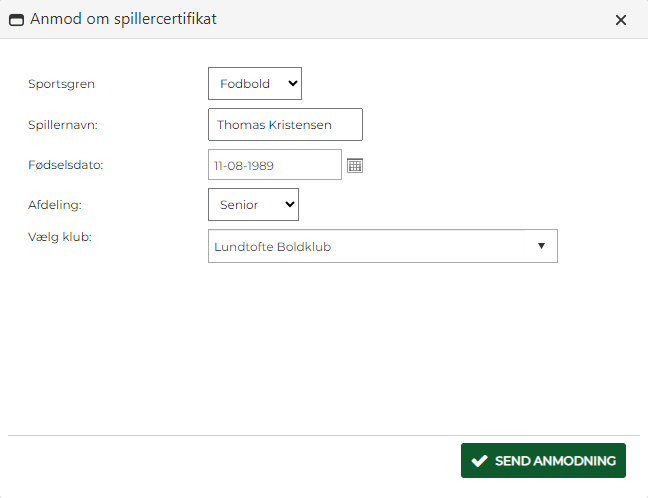Screen dimensions: 648x498
Task: Click the Spillernavn label
Action: point(62,125)
